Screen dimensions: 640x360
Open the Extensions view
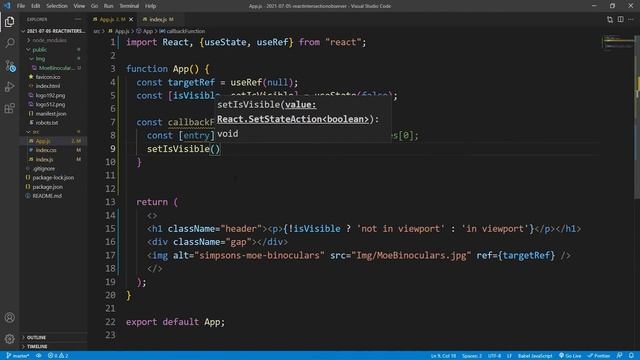pos(9,108)
